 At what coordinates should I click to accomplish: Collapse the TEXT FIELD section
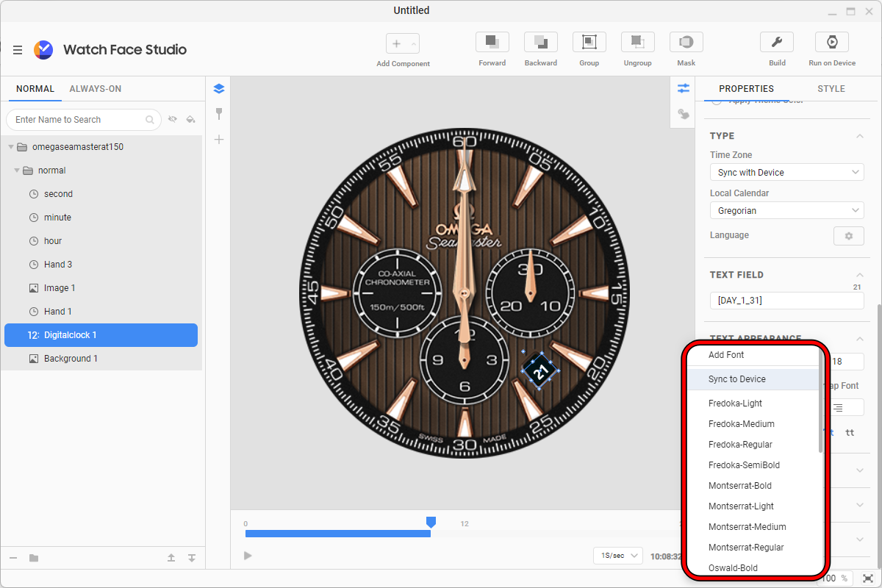point(859,275)
